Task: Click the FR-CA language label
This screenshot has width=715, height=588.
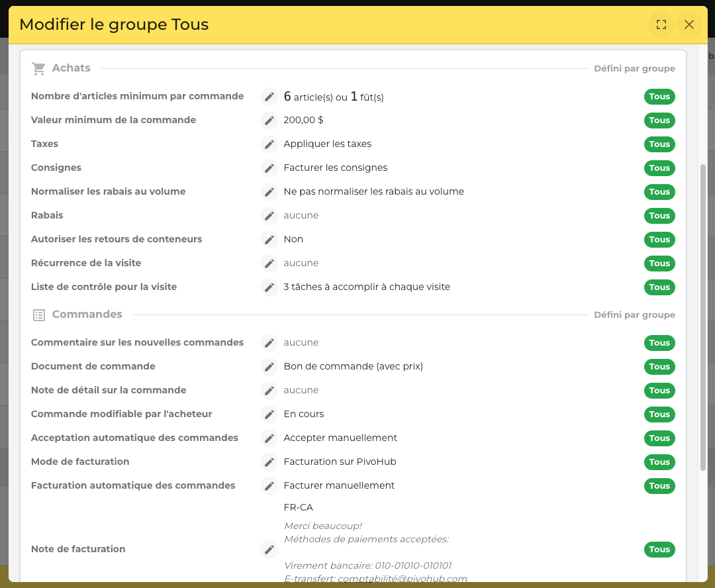Action: 298,508
